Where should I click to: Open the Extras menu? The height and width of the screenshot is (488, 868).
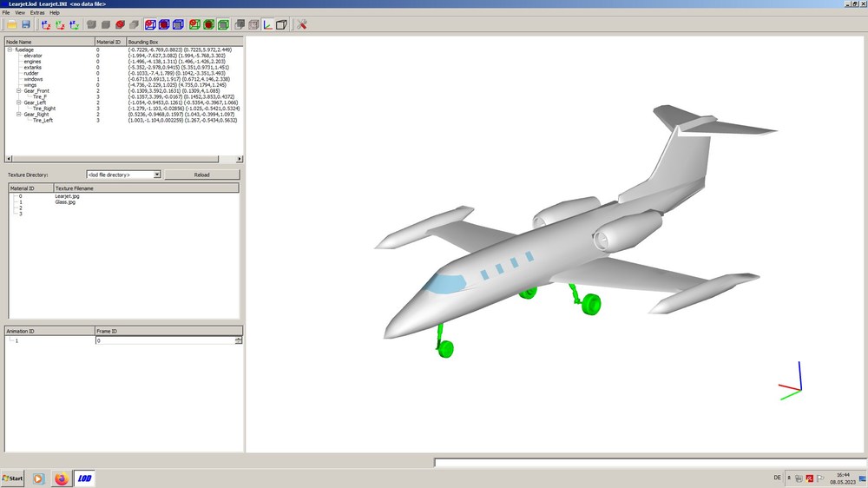[x=37, y=12]
